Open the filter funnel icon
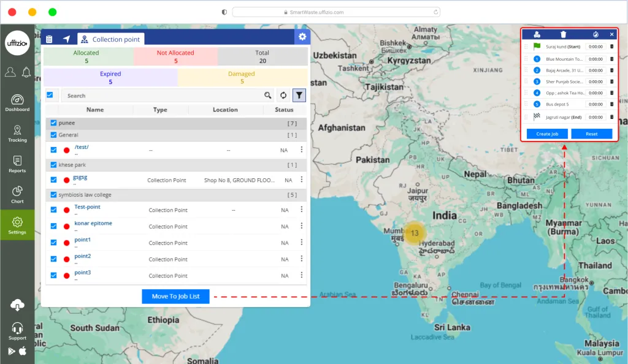 (299, 96)
